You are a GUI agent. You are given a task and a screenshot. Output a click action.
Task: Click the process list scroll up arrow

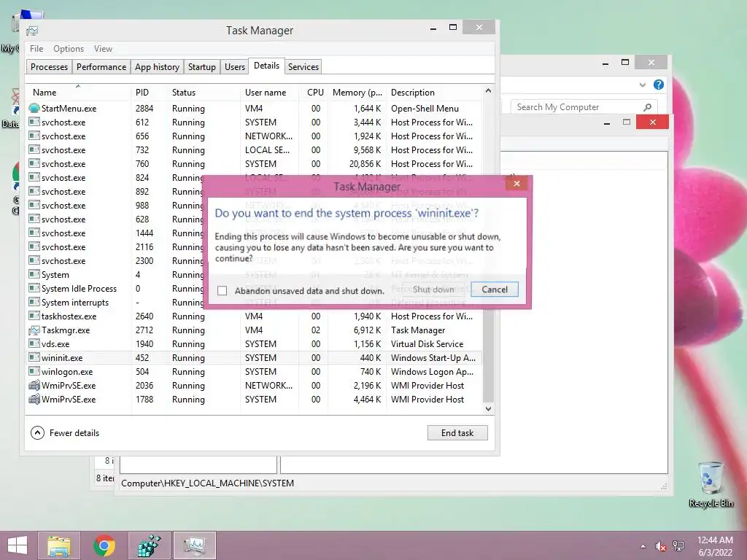pos(488,90)
